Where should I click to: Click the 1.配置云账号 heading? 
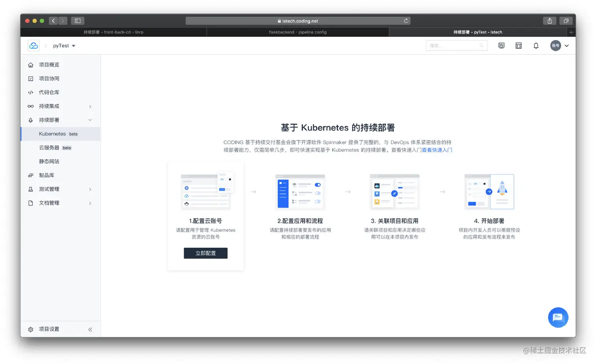point(205,221)
